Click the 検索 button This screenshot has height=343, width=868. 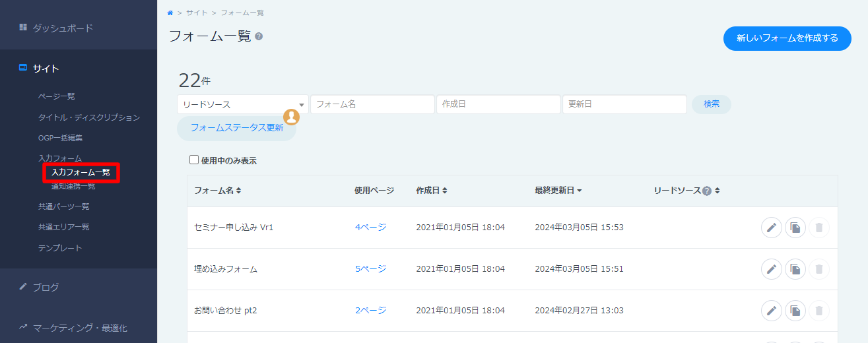(x=712, y=104)
